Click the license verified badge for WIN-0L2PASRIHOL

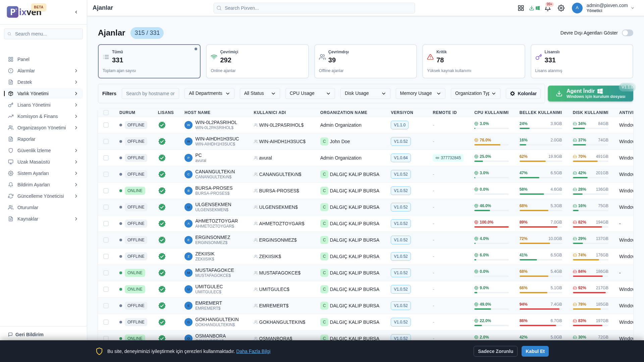(x=162, y=125)
